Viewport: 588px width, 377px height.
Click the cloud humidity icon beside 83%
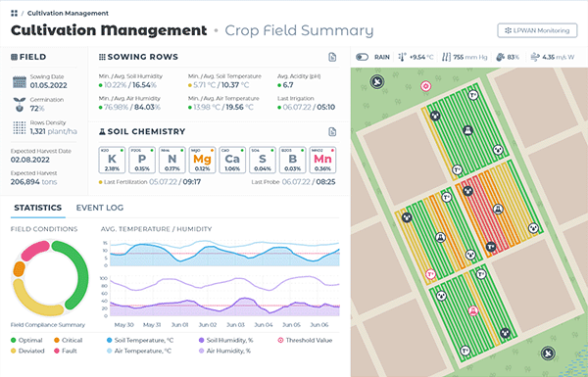[x=500, y=57]
